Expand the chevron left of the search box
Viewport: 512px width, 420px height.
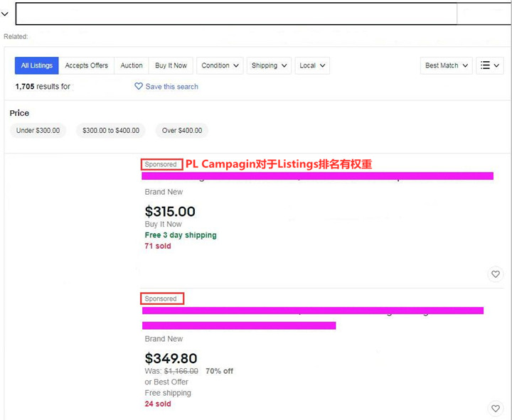tap(5, 14)
